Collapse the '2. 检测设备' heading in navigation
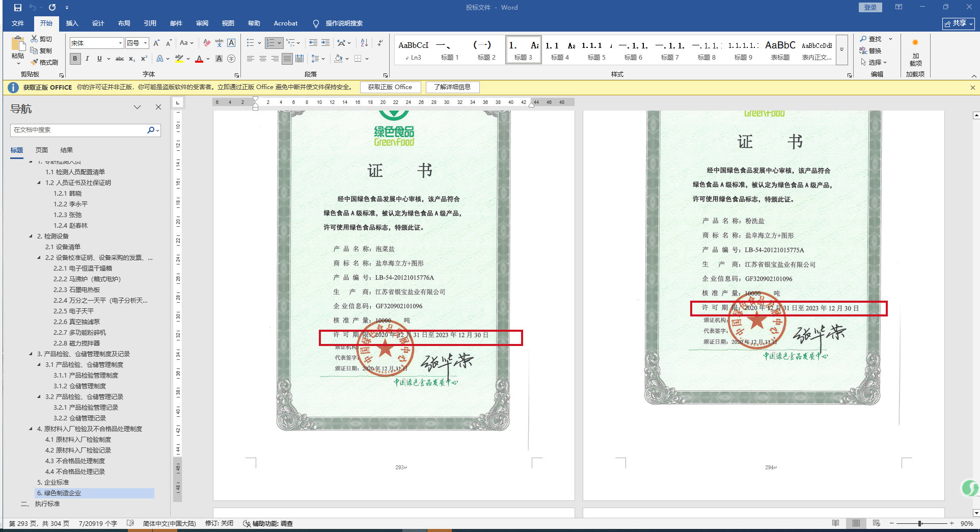Viewport: 980px width, 532px height. click(31, 236)
